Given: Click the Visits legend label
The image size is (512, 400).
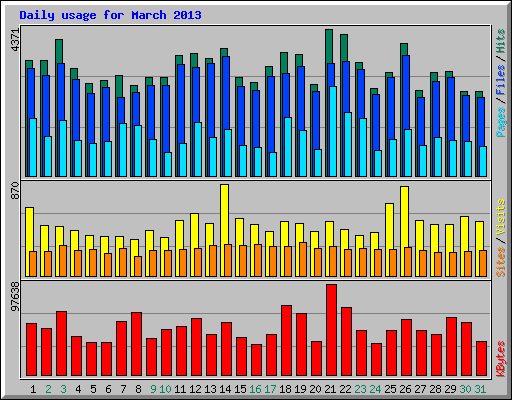Looking at the screenshot, I should pyautogui.click(x=501, y=218).
